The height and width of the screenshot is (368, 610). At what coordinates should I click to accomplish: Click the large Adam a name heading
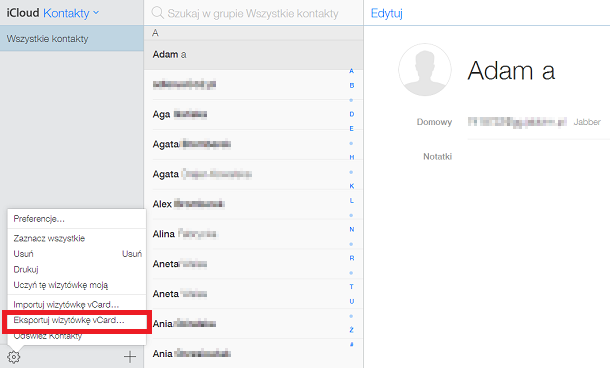511,70
